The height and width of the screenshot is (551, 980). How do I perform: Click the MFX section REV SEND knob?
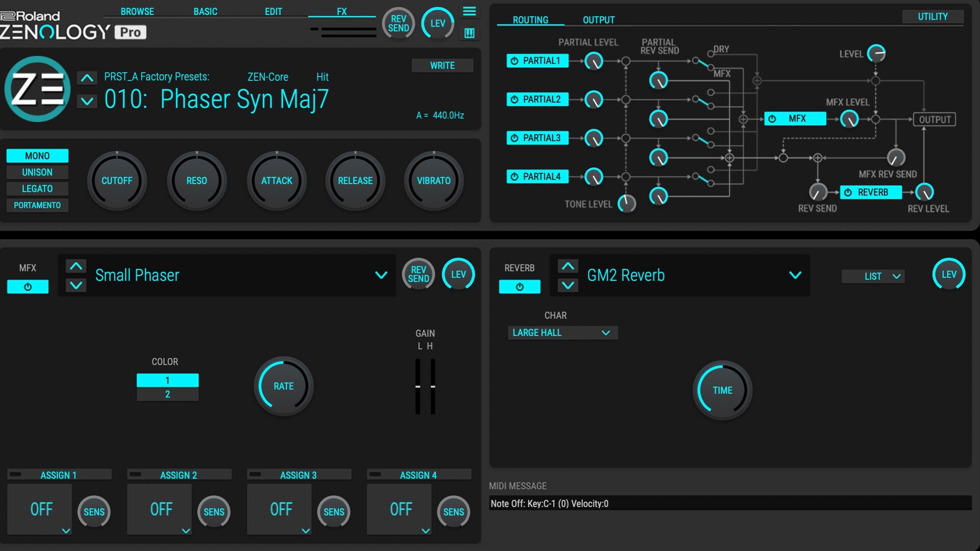[x=419, y=274]
